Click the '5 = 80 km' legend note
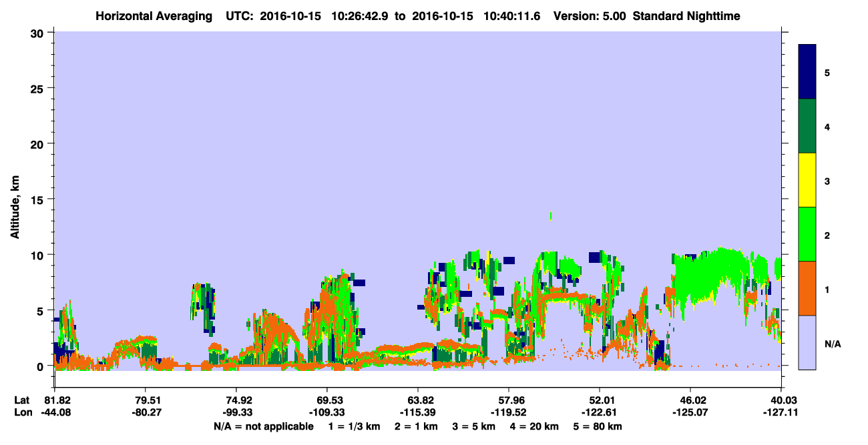The image size is (868, 445). click(x=597, y=426)
